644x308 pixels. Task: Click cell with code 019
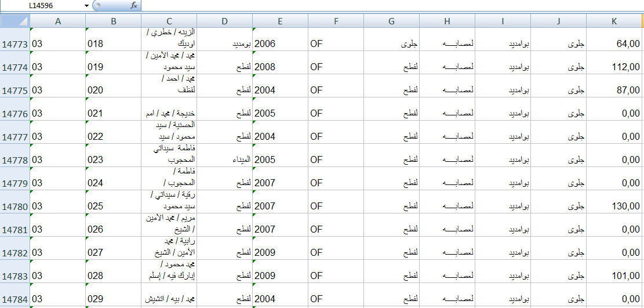click(114, 63)
